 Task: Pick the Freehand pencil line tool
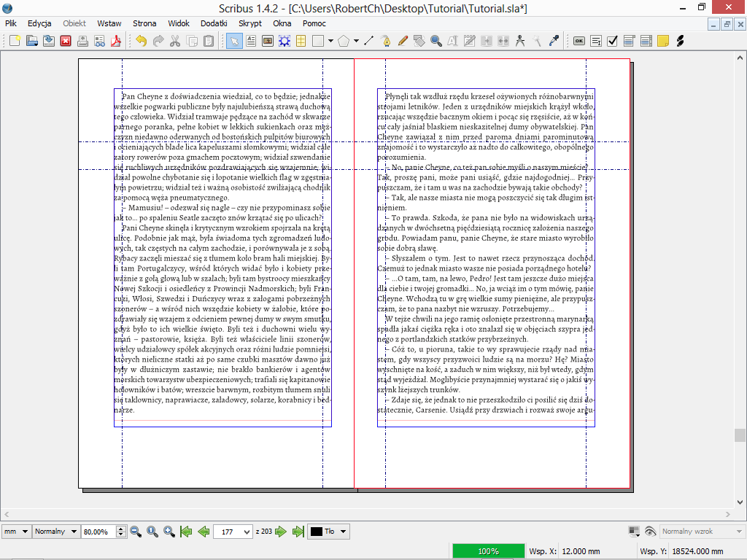[402, 41]
